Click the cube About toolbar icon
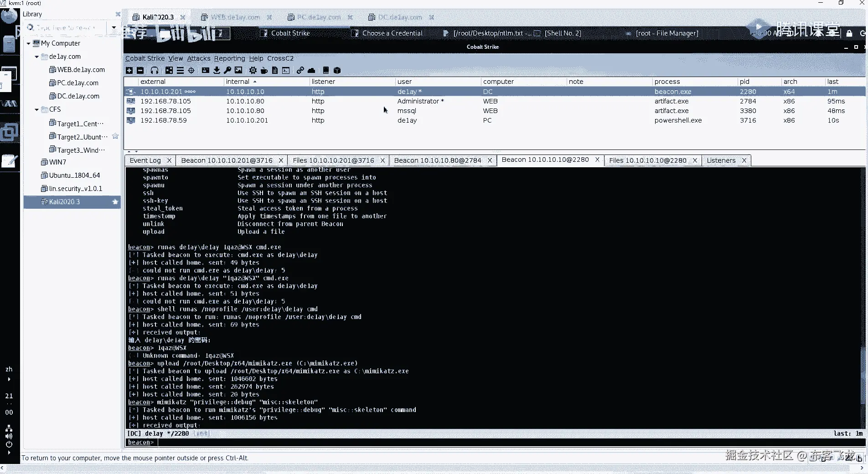Image resolution: width=868 pixels, height=474 pixels. point(337,70)
